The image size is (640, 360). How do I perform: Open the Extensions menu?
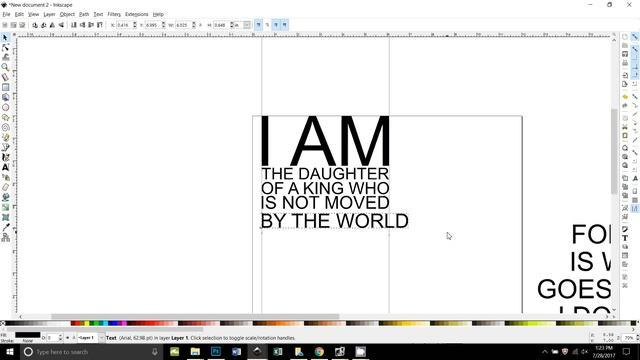point(136,14)
